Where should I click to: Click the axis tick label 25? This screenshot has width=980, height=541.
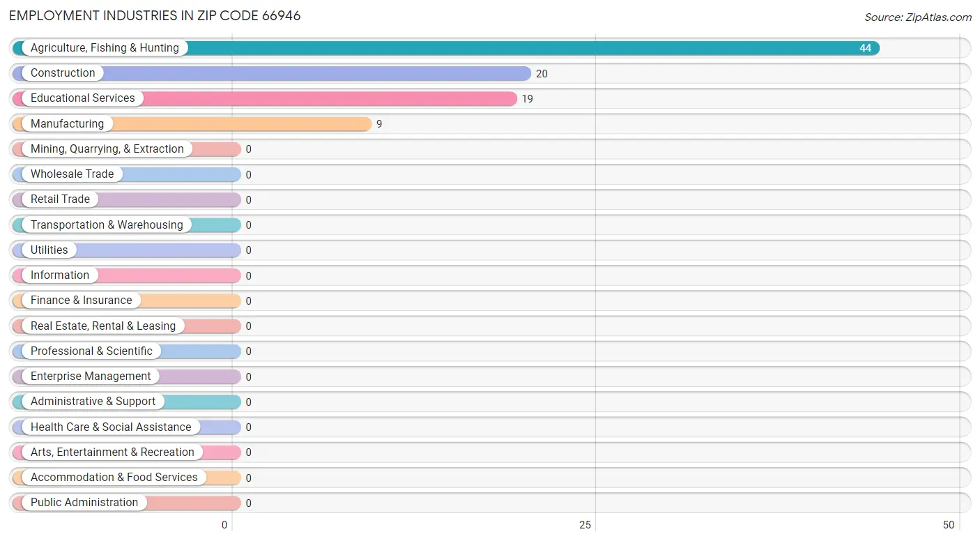coord(585,525)
